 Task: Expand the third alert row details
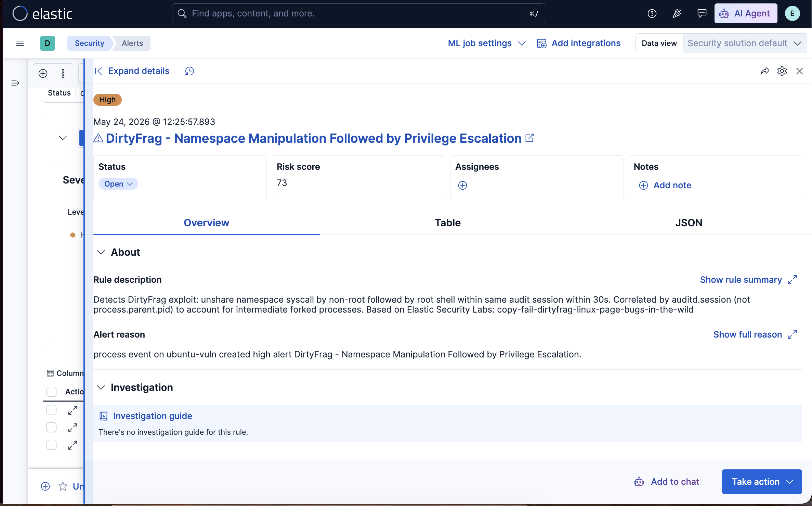click(x=73, y=445)
